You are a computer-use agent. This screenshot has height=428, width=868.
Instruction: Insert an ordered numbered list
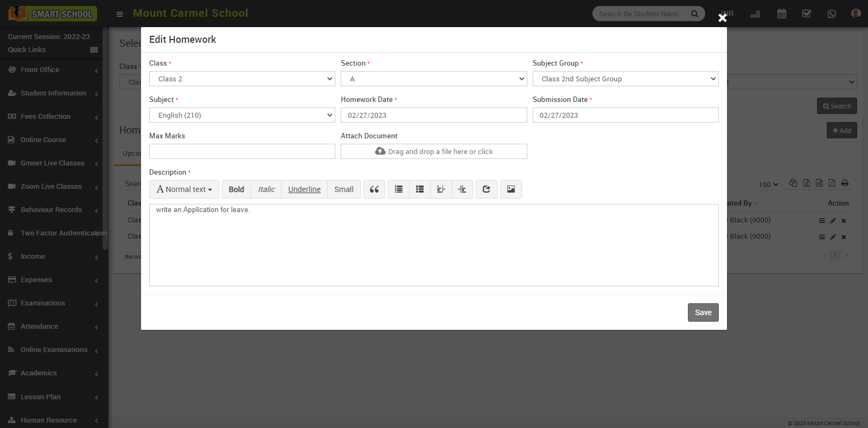tap(420, 189)
